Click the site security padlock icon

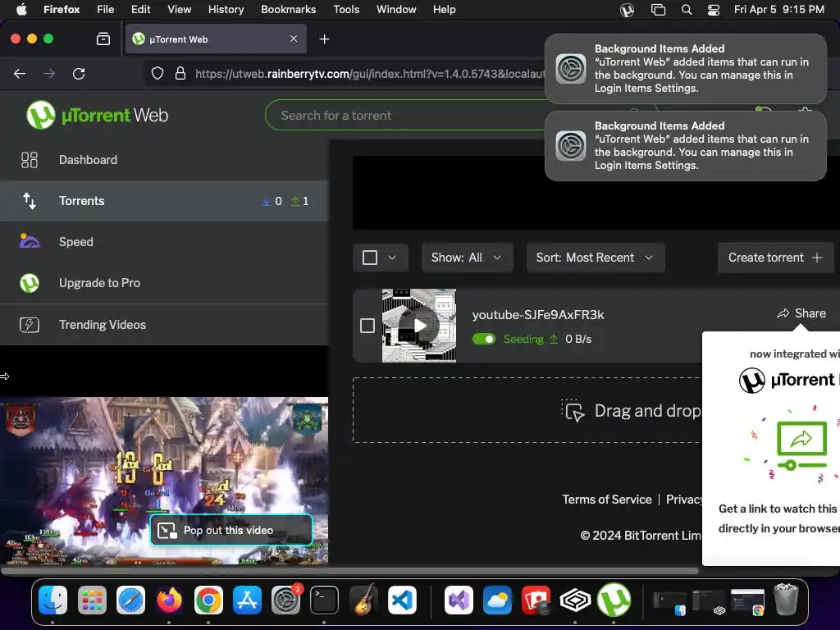[x=180, y=73]
